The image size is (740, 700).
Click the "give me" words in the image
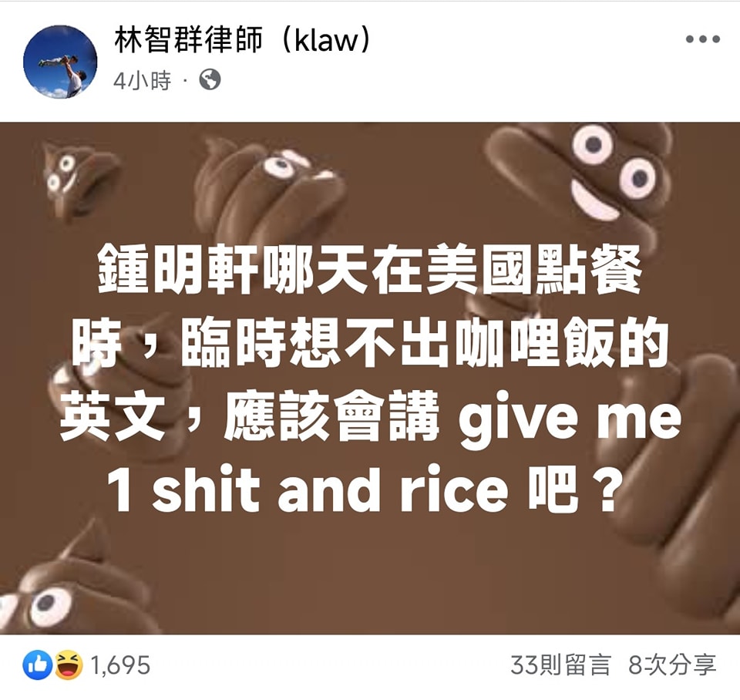pos(570,418)
